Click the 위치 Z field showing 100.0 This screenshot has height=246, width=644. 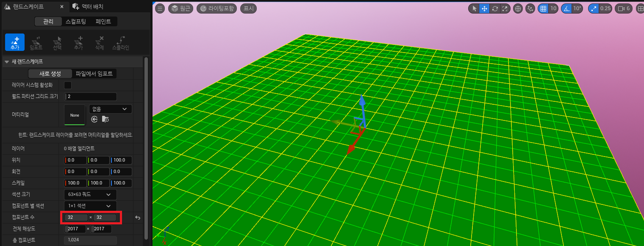(x=121, y=161)
